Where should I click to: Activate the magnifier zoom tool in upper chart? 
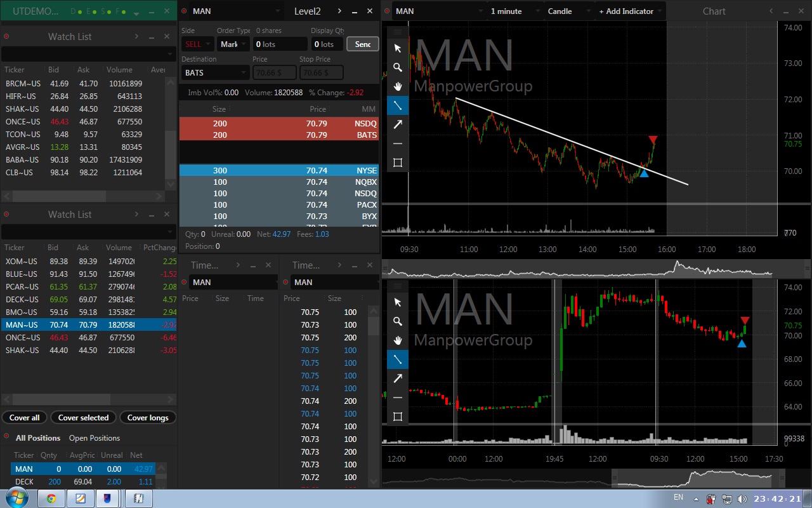[x=398, y=67]
